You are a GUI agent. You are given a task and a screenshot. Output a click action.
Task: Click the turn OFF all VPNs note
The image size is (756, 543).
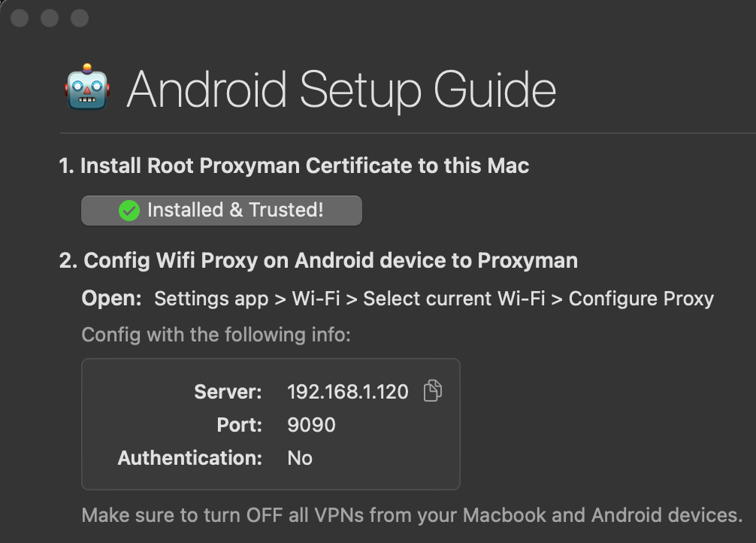click(413, 515)
